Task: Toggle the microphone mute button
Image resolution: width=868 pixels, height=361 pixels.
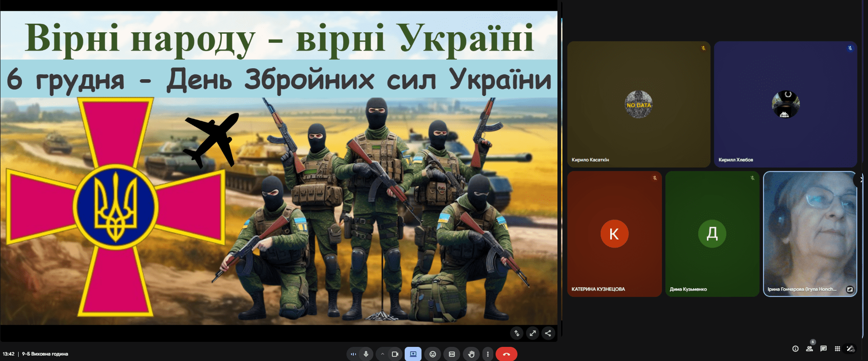Action: click(366, 354)
